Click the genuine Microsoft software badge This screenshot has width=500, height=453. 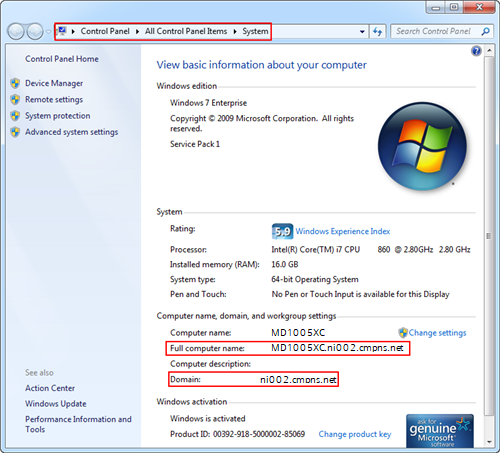440,431
